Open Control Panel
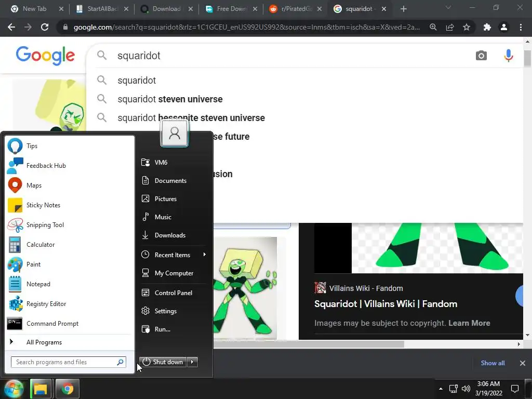Viewport: 532px width, 399px height. click(x=174, y=293)
